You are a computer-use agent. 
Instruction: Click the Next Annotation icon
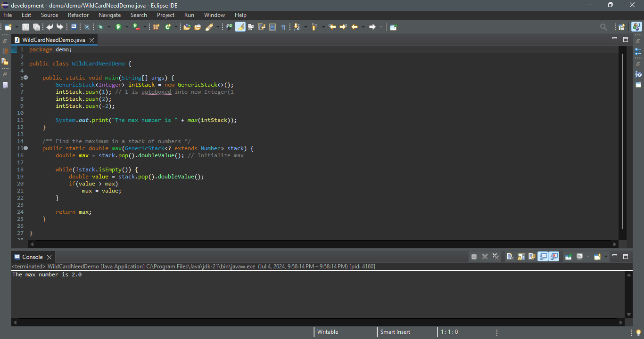[297, 27]
